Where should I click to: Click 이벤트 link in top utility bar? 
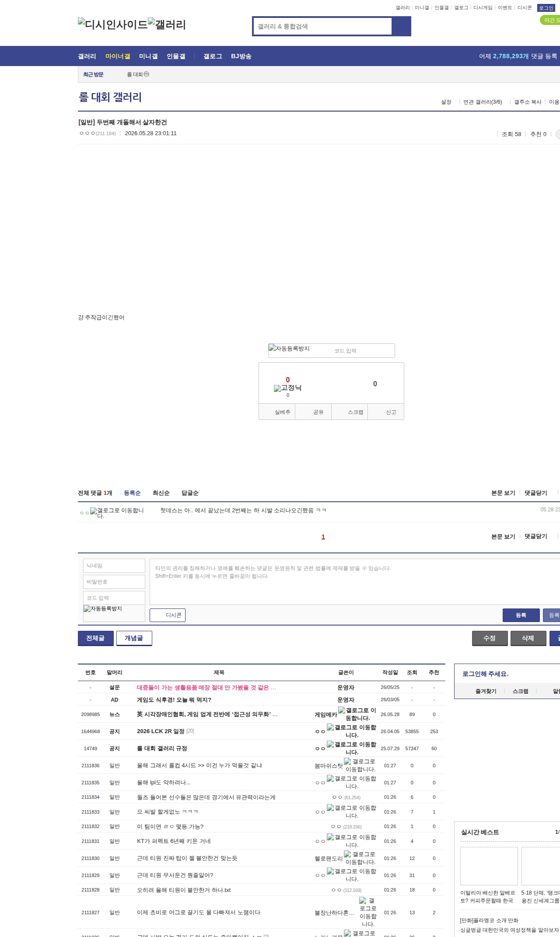coord(505,7)
